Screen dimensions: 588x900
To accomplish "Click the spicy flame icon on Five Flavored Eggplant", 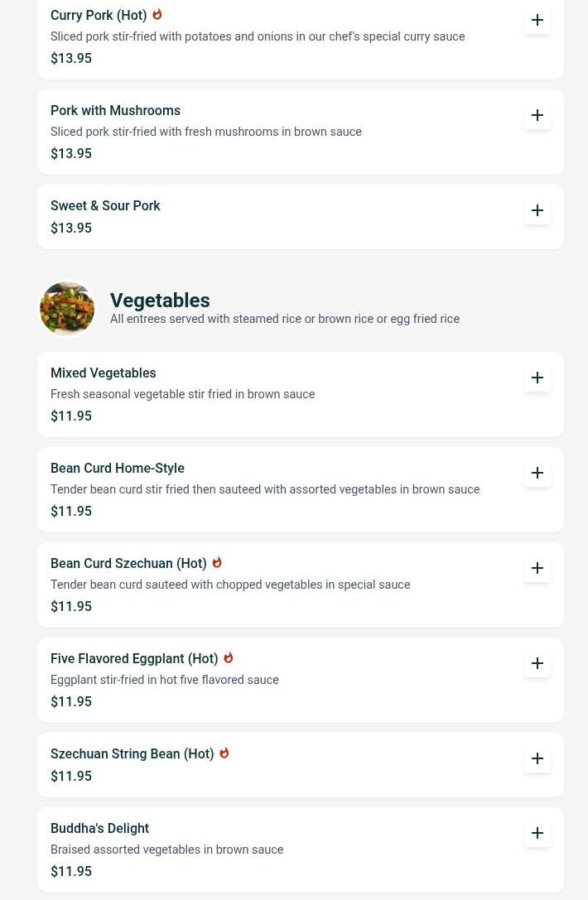I will click(228, 657).
